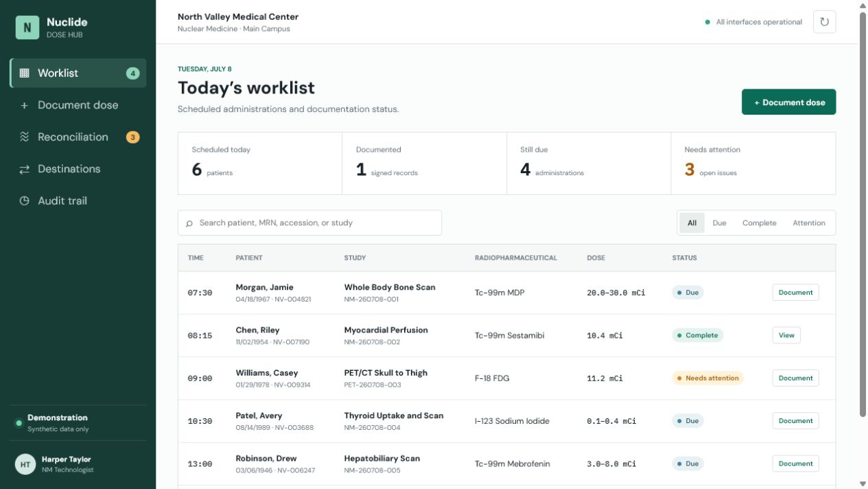Screen dimensions: 868x489
Task: Filter worklist by Due
Action: pyautogui.click(x=719, y=223)
